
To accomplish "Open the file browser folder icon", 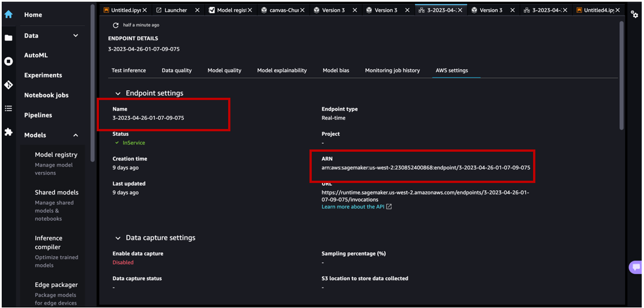I will point(8,38).
